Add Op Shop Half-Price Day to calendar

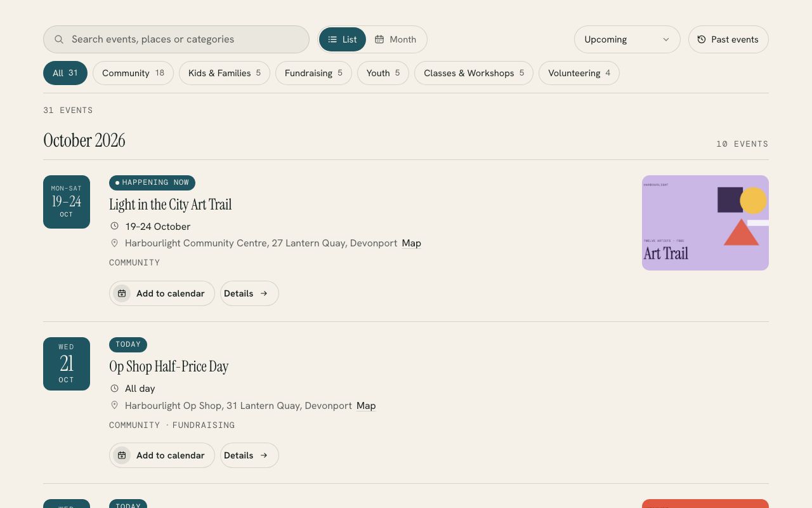click(162, 455)
